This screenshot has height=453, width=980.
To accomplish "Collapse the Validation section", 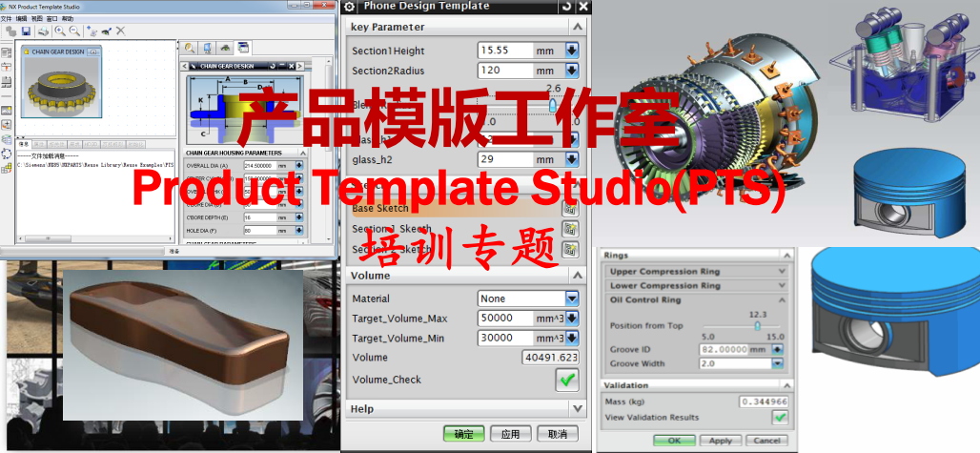I will pyautogui.click(x=786, y=385).
